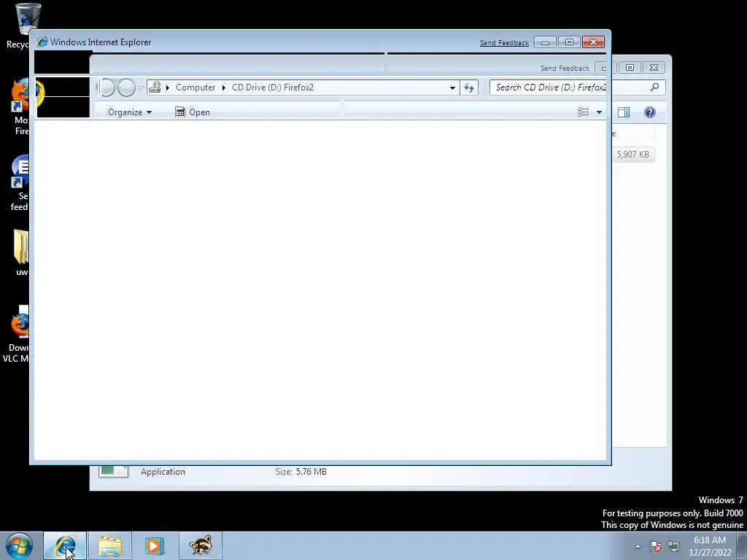Viewport: 747px width, 560px height.
Task: Click Send Feedback link in the Explorer window behind
Action: tap(565, 68)
